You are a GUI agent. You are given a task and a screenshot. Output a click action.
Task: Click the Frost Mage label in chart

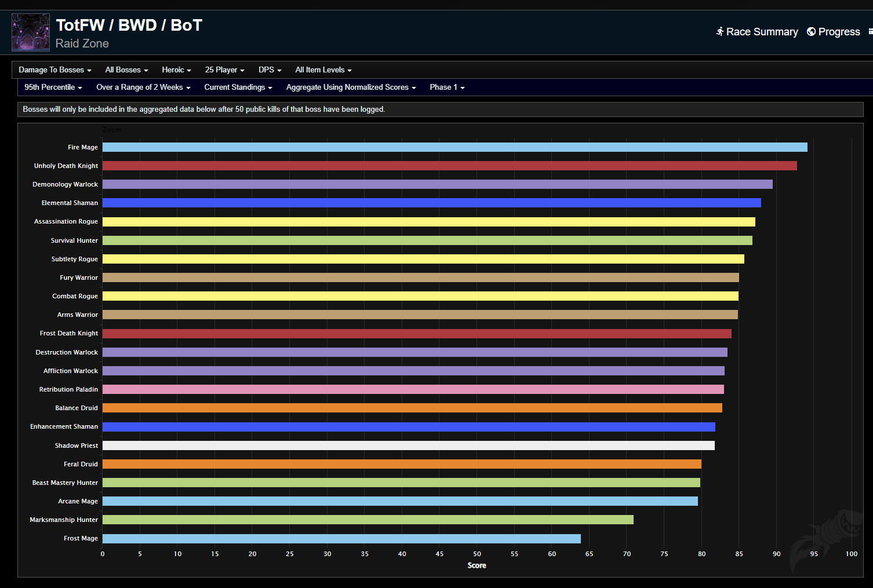coord(81,539)
